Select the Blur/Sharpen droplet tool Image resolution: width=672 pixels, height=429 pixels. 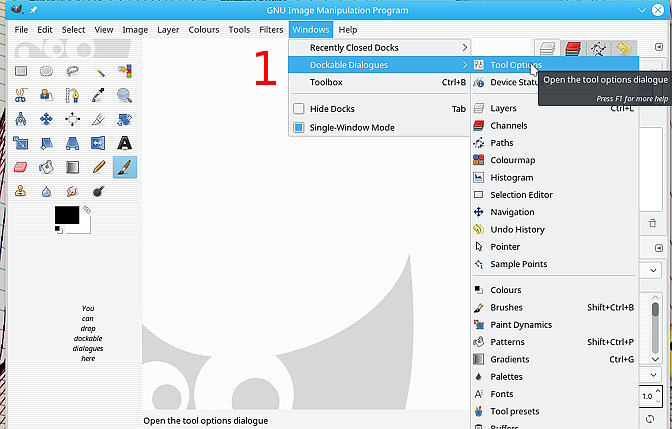click(x=46, y=191)
